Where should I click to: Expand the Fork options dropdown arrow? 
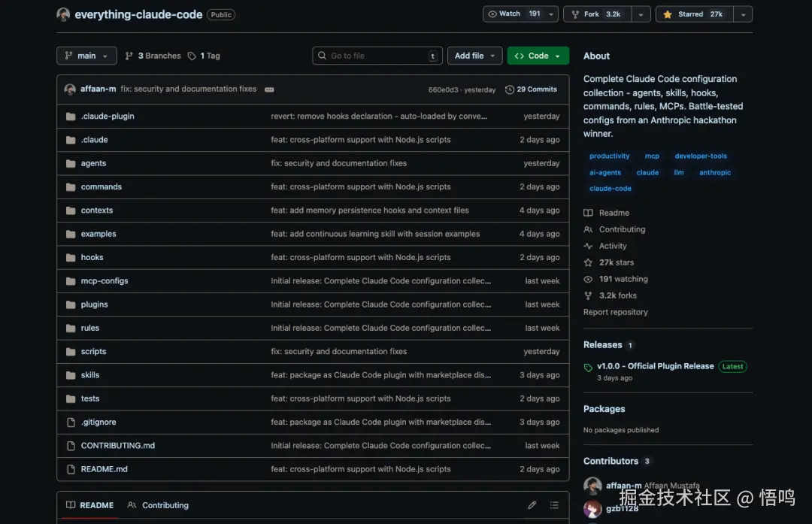(641, 14)
